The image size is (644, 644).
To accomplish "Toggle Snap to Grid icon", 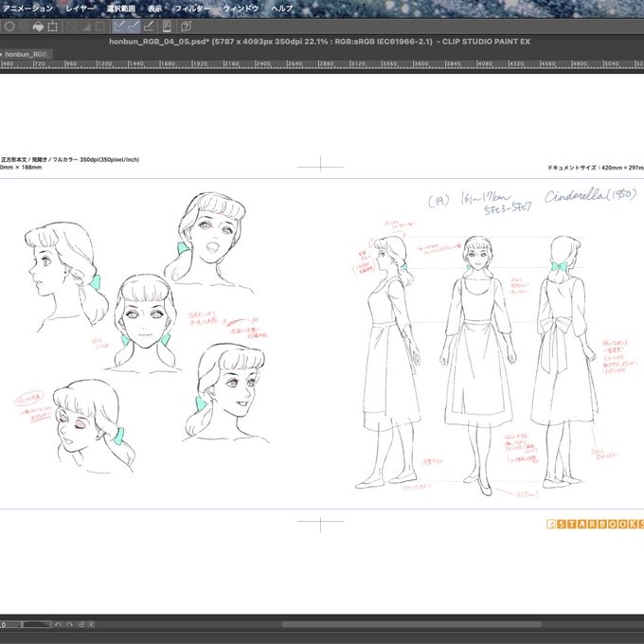I will point(149,27).
